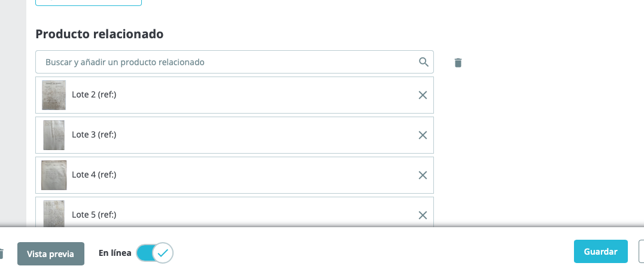
Task: Select the "Lote 5 (ref:)" entry text
Action: (x=94, y=215)
